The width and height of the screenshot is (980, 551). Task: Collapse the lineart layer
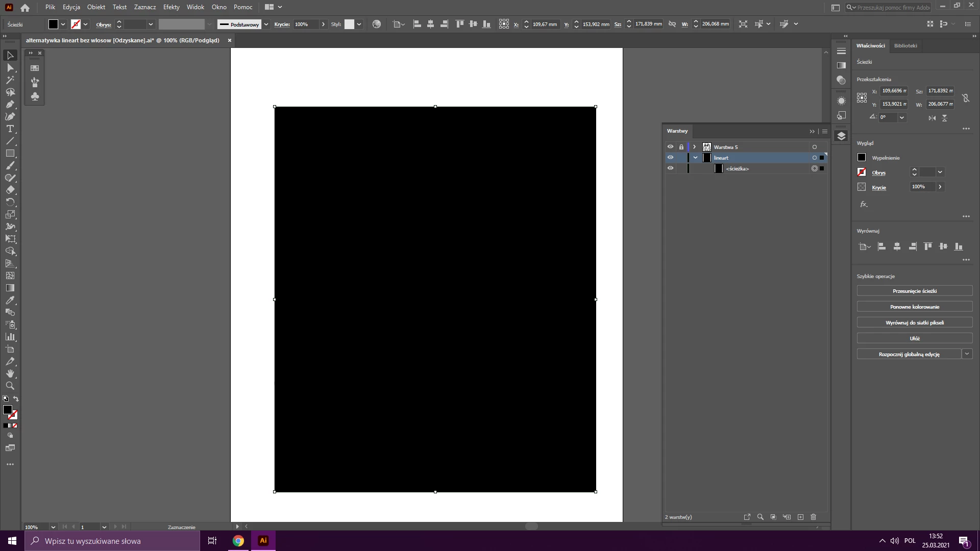(x=695, y=158)
